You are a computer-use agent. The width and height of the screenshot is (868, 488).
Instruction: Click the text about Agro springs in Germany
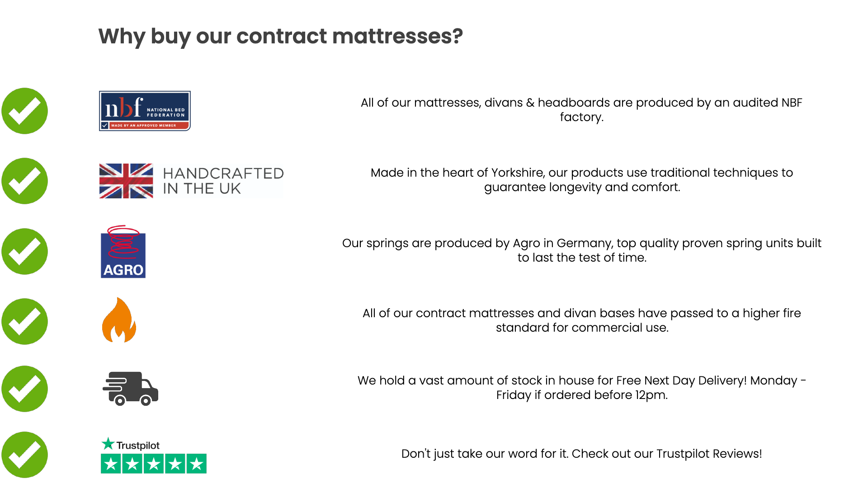(x=581, y=250)
